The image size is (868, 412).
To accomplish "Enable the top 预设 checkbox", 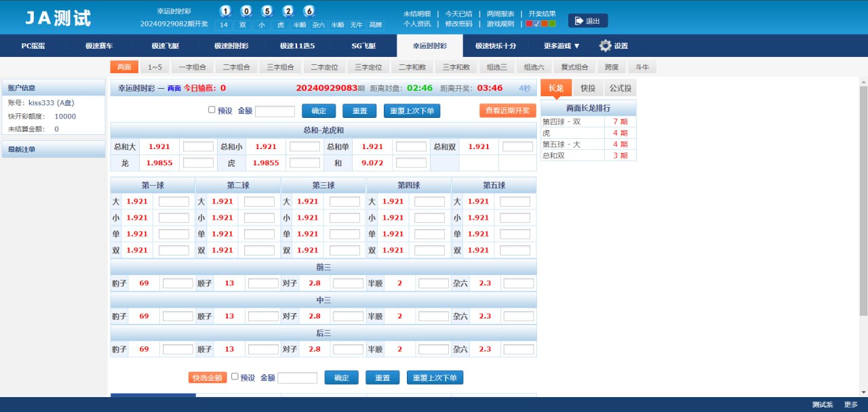I will (x=212, y=110).
